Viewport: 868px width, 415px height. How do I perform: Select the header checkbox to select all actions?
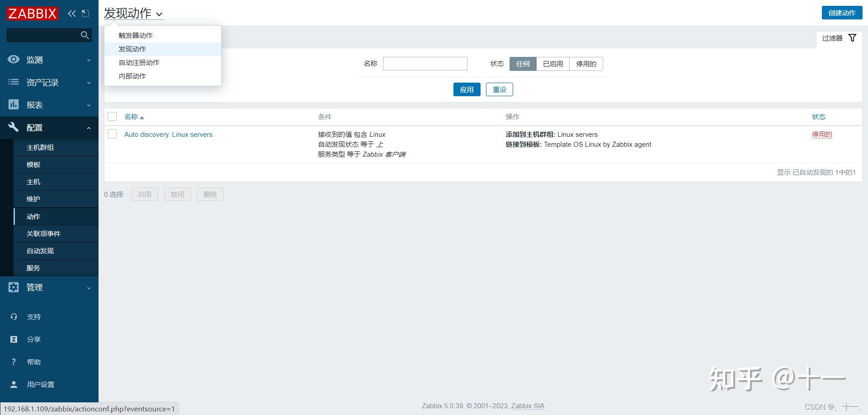(x=112, y=117)
